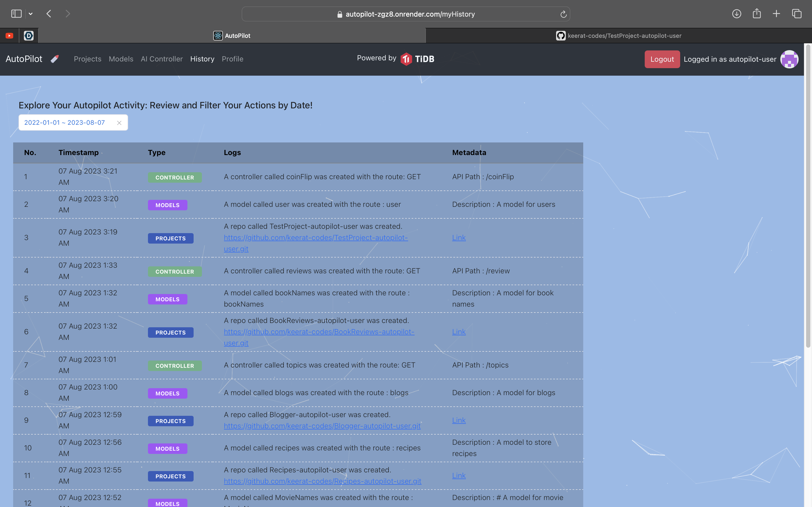Open the Projects nav item
The height and width of the screenshot is (507, 812).
click(87, 59)
